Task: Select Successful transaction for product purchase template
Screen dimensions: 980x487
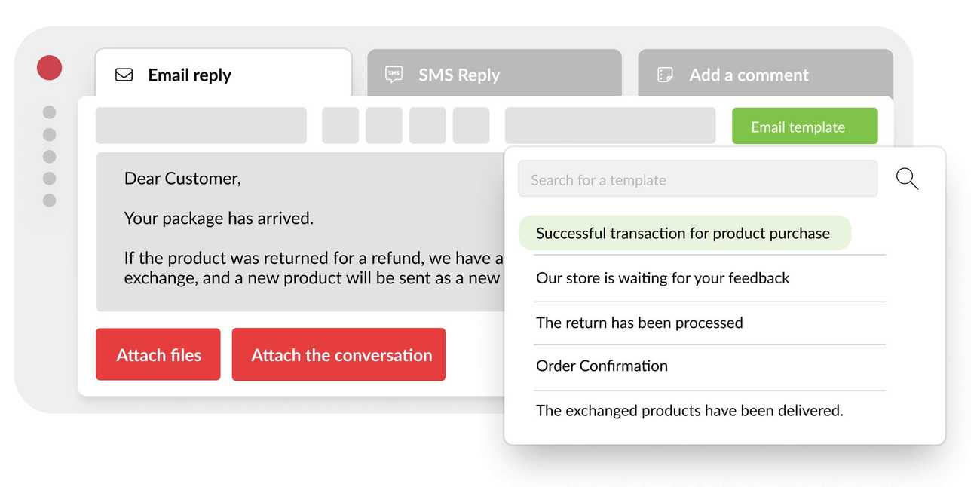Action: coord(683,233)
